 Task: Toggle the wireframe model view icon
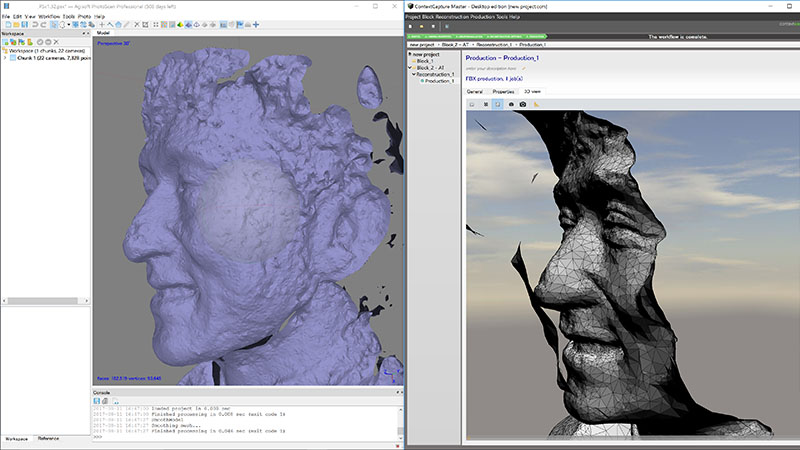pos(196,24)
